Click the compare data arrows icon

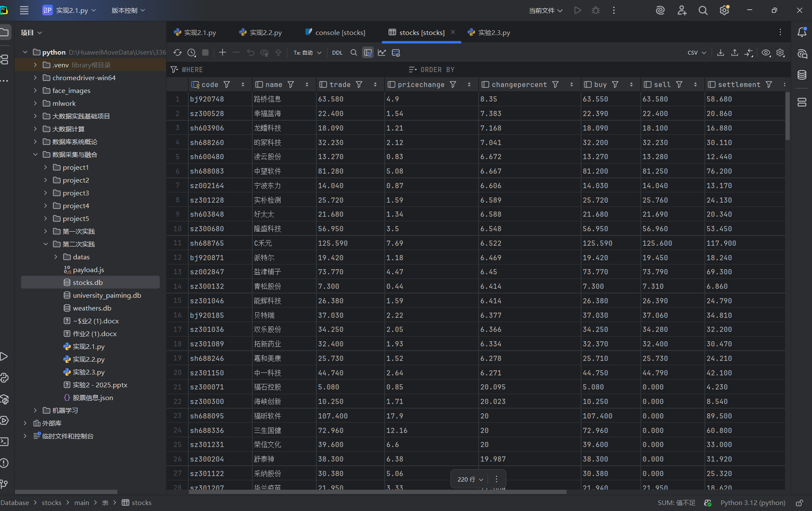[749, 52]
